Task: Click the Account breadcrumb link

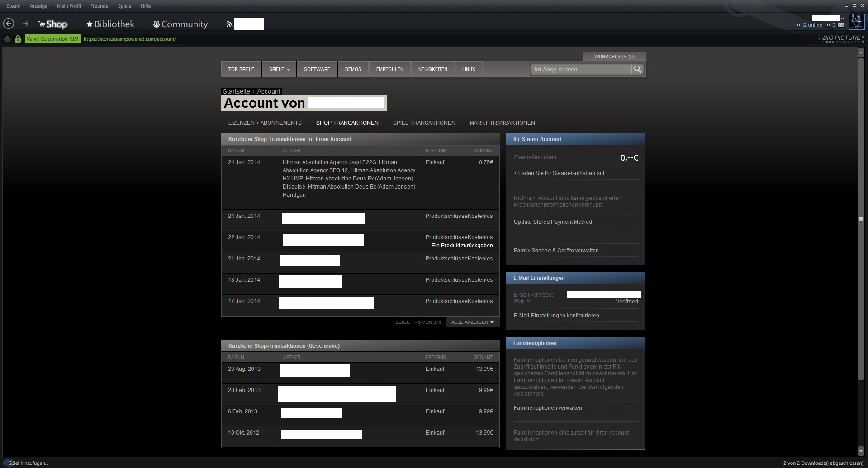Action: click(x=269, y=91)
